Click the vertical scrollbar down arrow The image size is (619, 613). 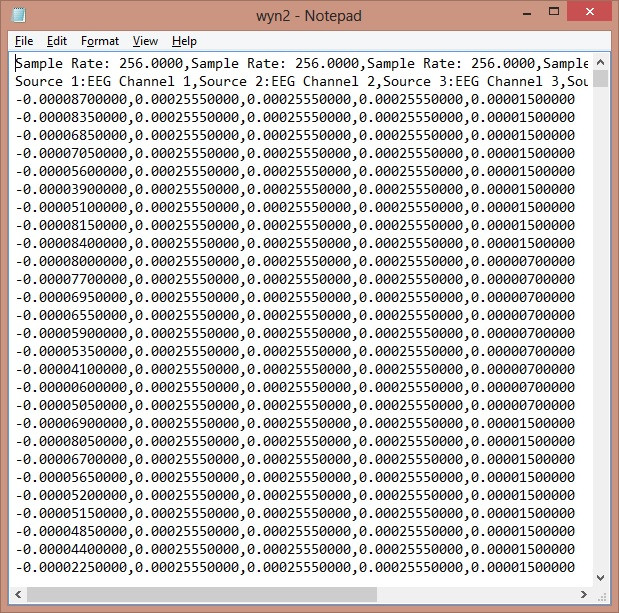[x=600, y=578]
